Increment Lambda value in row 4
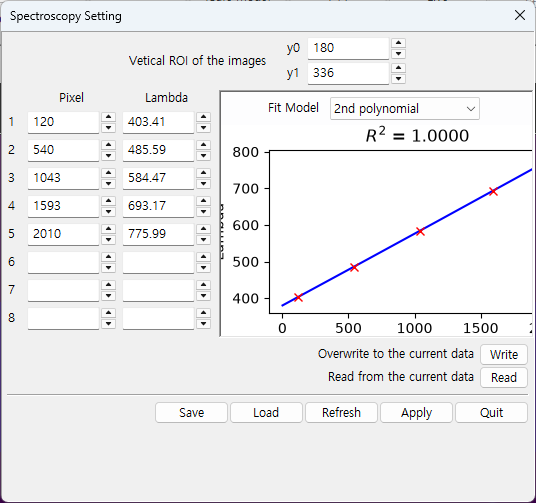536x503 pixels. pyautogui.click(x=203, y=201)
